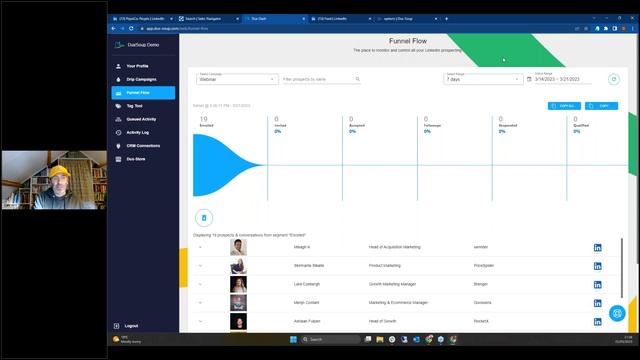Open LinkedIn icon for Growth Marketing Manager row

pos(598,285)
